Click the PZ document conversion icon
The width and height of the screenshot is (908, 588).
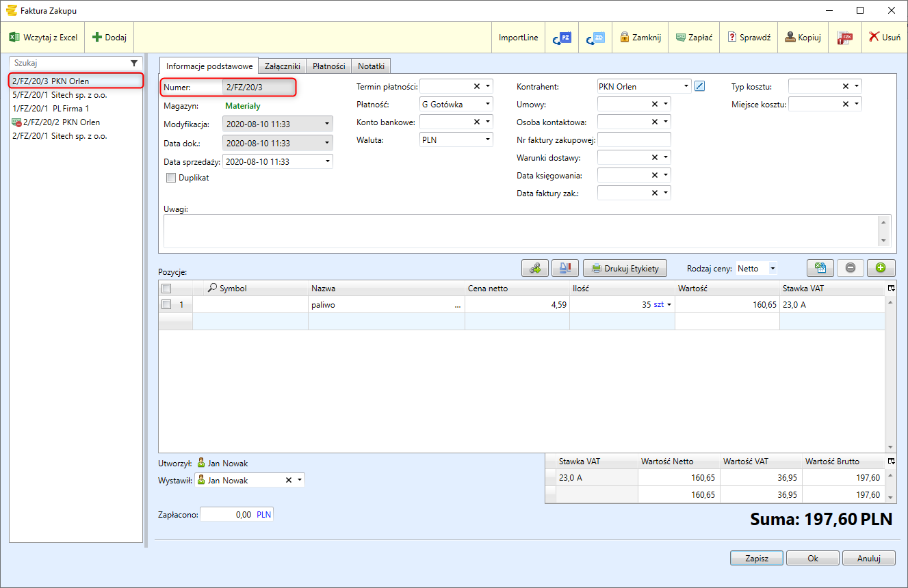click(x=562, y=38)
